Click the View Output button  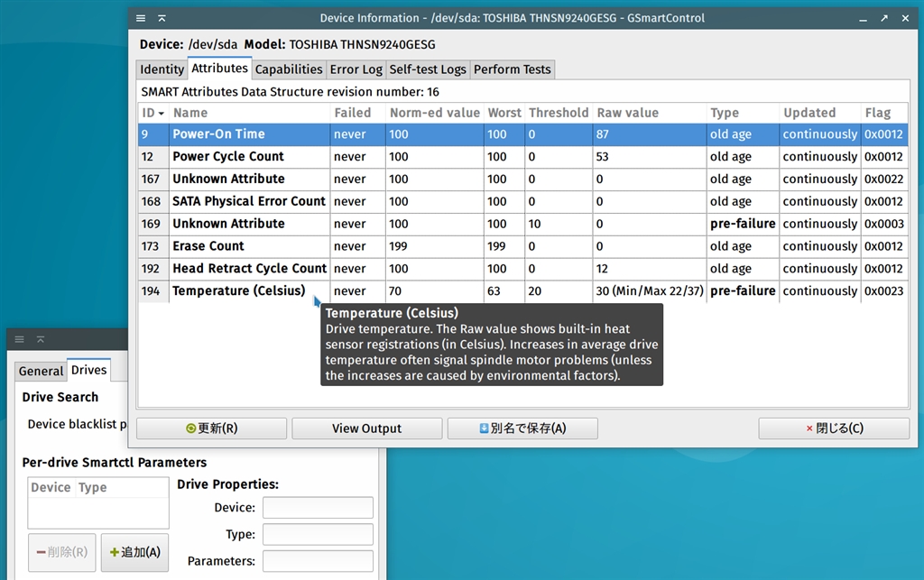pos(366,428)
